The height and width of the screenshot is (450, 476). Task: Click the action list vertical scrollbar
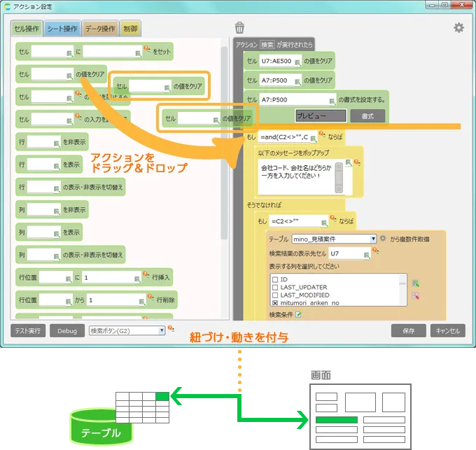[225, 140]
